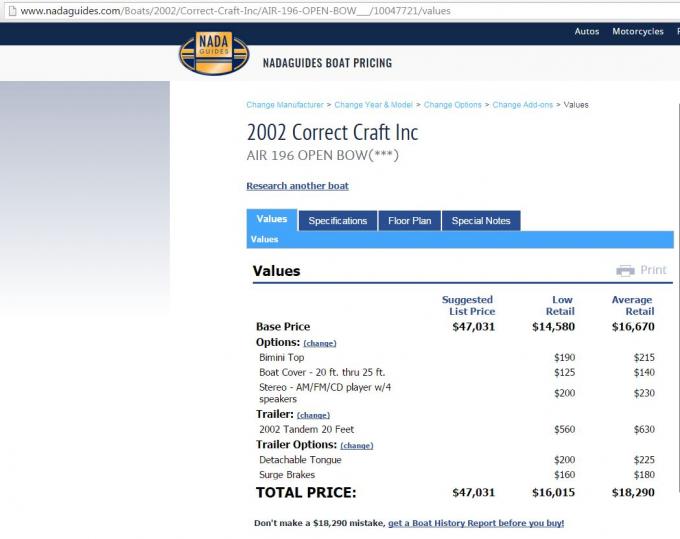680x539 pixels.
Task: Click the change link next to Trailer
Action: click(313, 415)
